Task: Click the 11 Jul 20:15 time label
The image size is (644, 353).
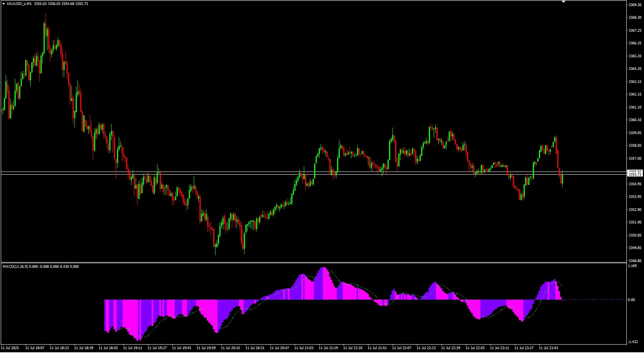Action: point(230,348)
